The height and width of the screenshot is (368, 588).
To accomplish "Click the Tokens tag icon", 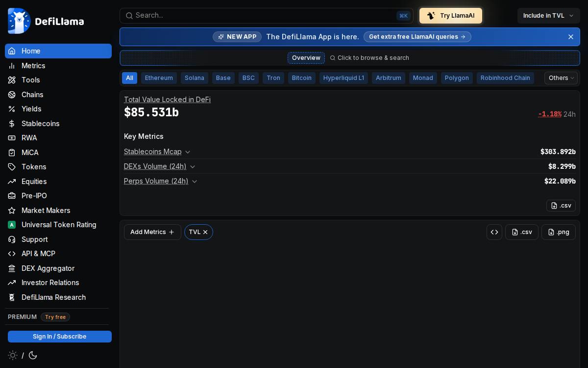I will tap(12, 167).
